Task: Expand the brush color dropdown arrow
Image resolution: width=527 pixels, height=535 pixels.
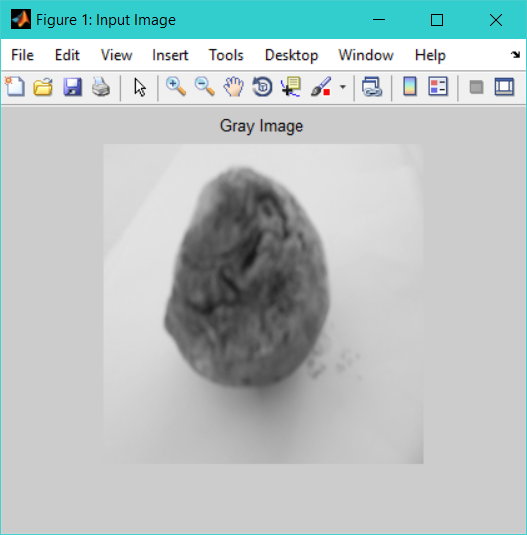Action: click(x=343, y=87)
